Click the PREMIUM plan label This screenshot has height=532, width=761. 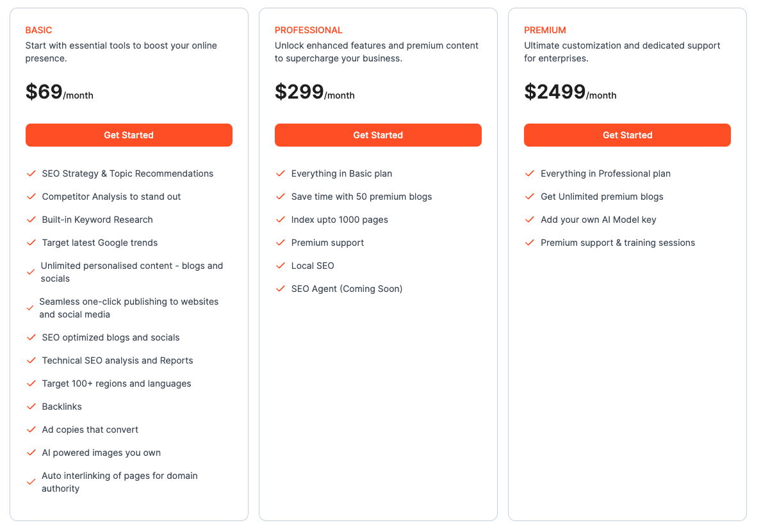545,30
